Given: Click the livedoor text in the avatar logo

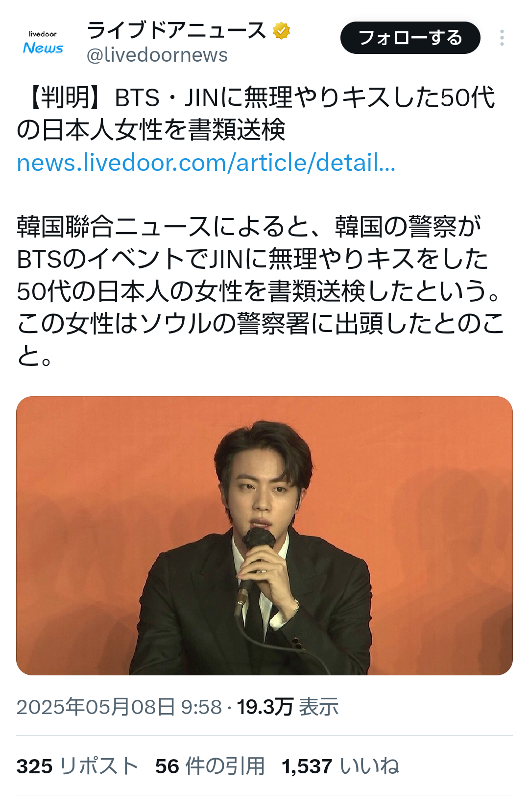Looking at the screenshot, I should coord(43,34).
